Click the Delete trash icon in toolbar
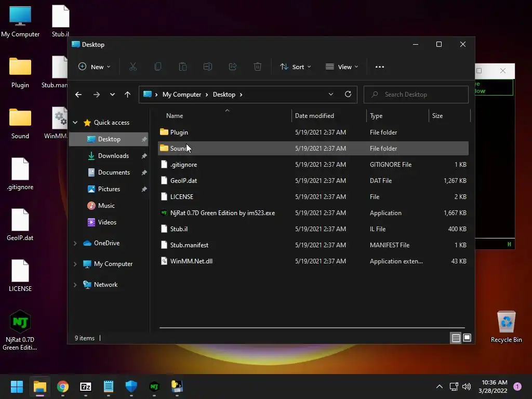 (258, 67)
